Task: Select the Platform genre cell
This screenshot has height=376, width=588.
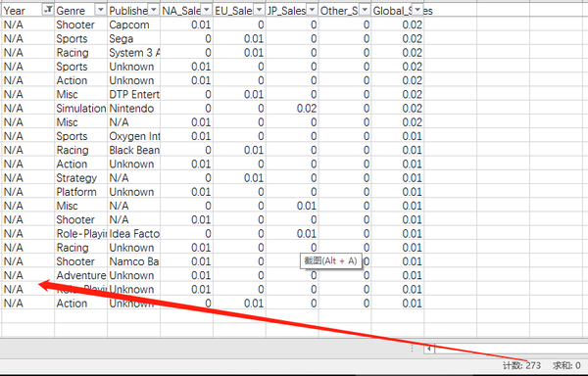Action: 81,192
